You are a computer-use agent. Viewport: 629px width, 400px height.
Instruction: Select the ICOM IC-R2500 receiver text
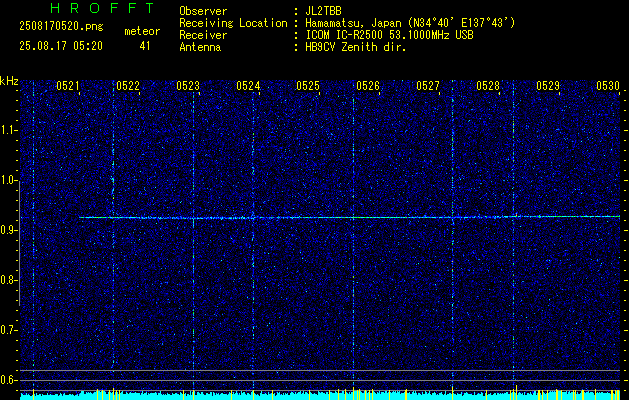pyautogui.click(x=389, y=35)
